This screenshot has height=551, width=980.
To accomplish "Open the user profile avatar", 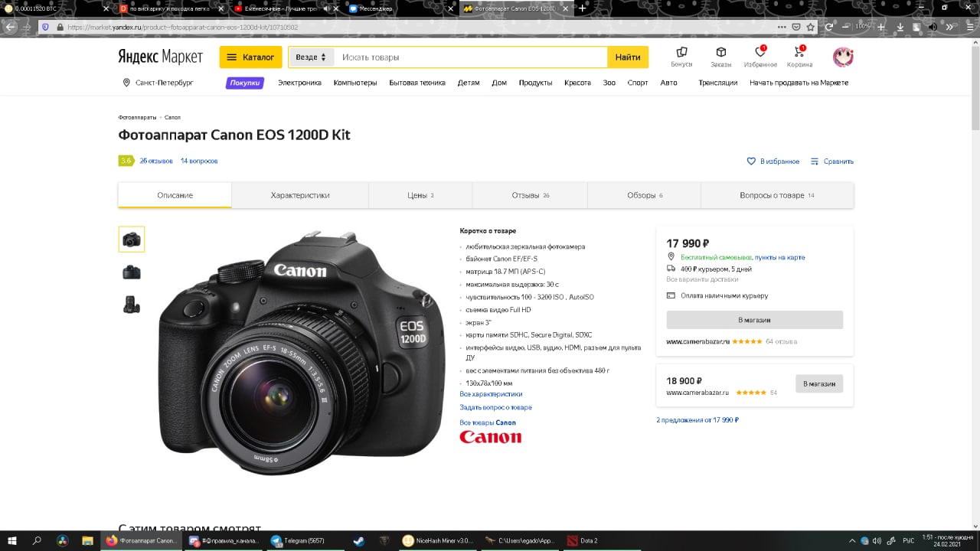I will 843,57.
